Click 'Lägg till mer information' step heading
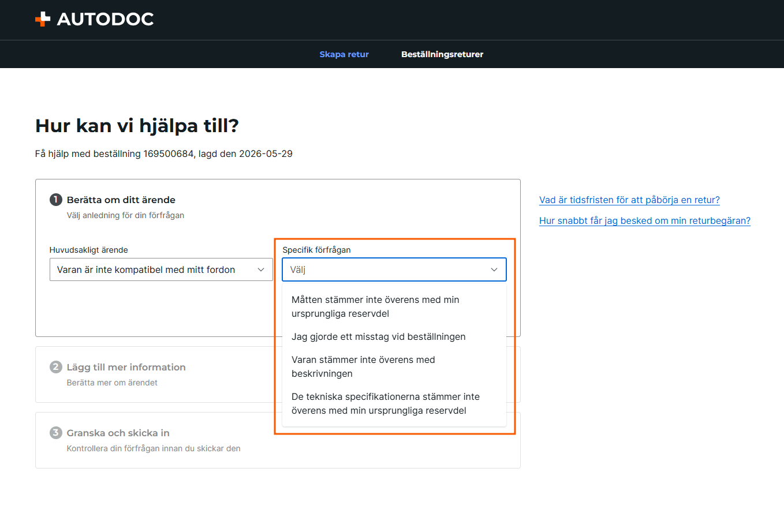 (126, 367)
